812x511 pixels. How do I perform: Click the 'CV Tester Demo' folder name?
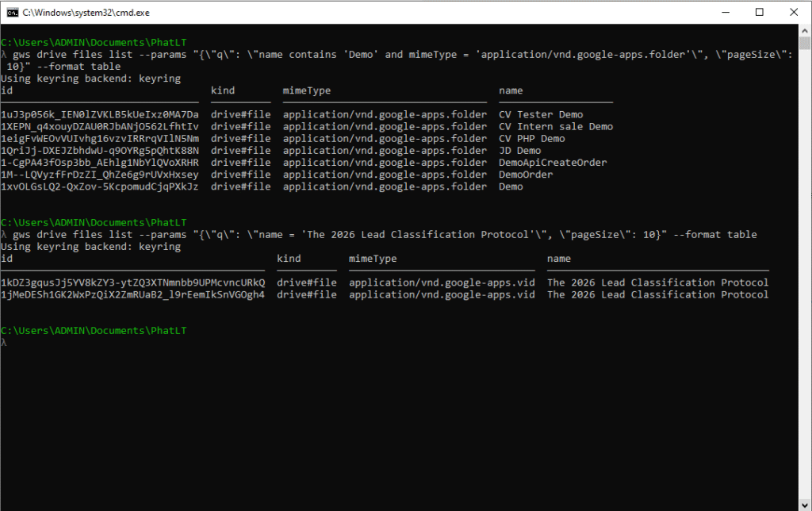pyautogui.click(x=540, y=115)
